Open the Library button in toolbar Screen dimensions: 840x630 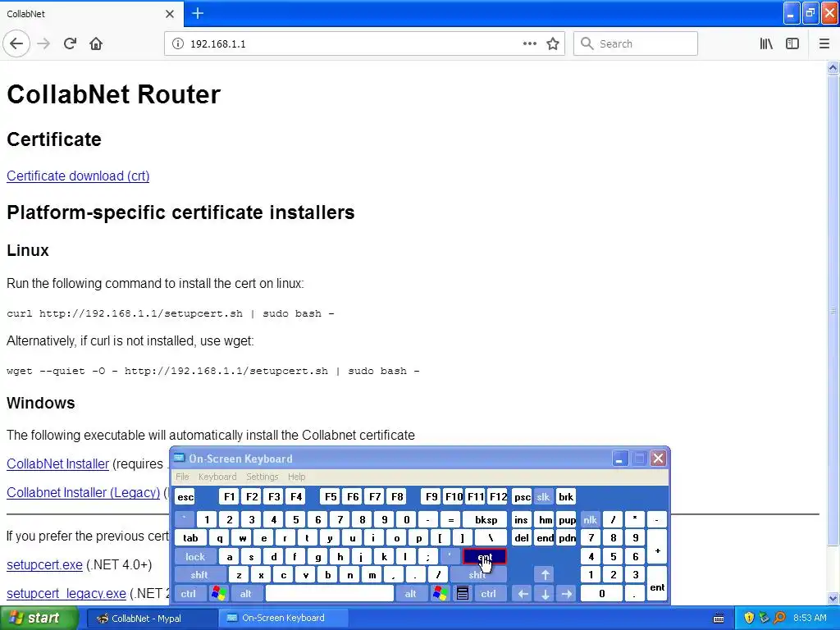766,44
